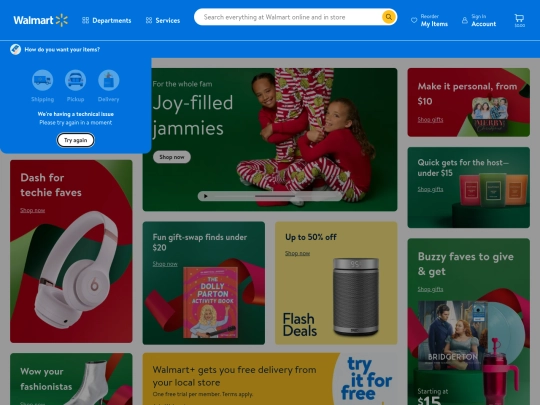Select the Pickup car icon

click(75, 80)
